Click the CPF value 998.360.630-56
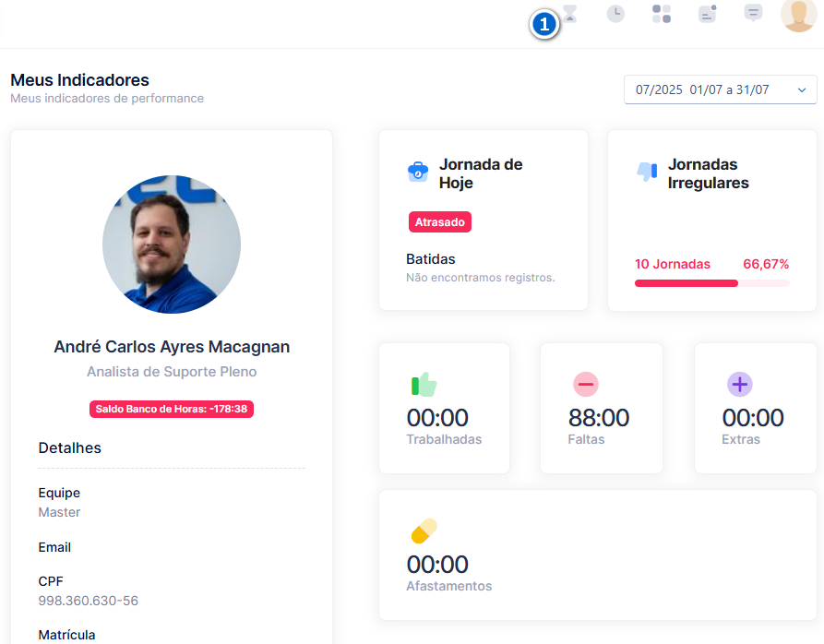Viewport: 824px width, 644px height. click(x=89, y=601)
